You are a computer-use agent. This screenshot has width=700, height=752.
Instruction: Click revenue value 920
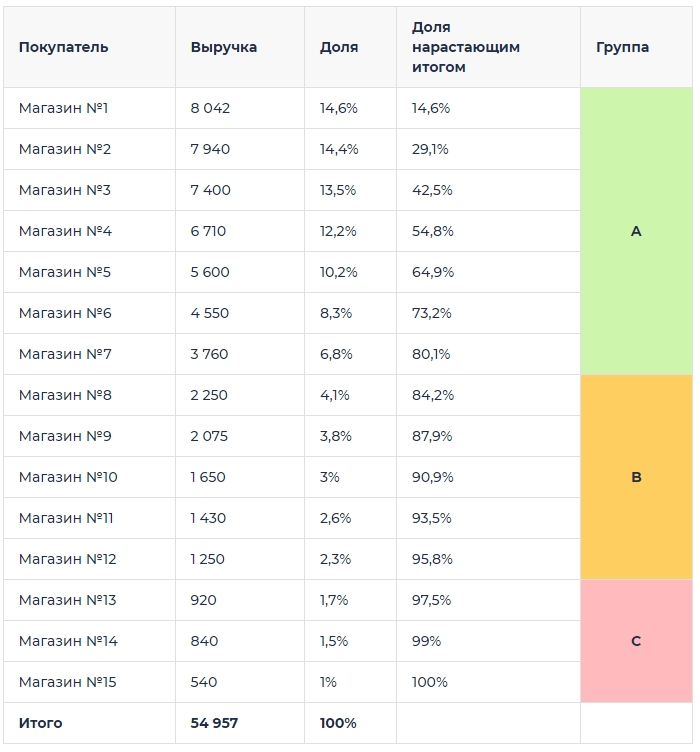click(203, 600)
